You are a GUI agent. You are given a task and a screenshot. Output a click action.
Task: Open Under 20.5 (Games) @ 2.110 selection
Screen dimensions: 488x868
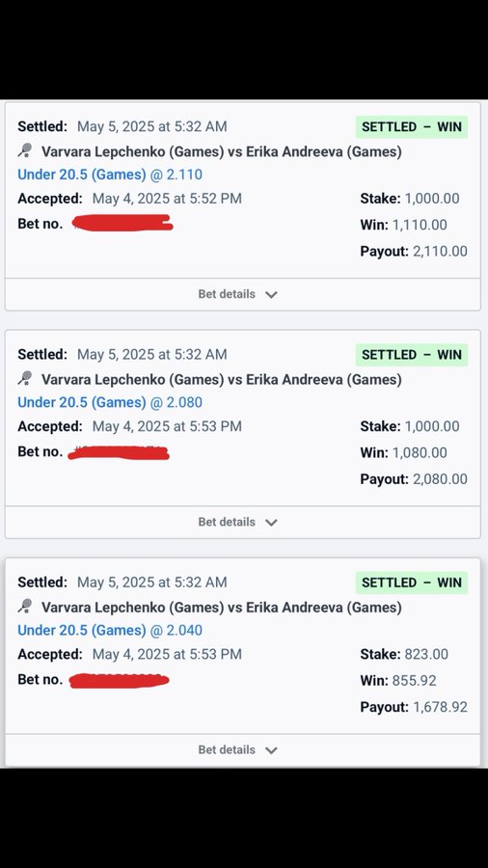pyautogui.click(x=110, y=175)
